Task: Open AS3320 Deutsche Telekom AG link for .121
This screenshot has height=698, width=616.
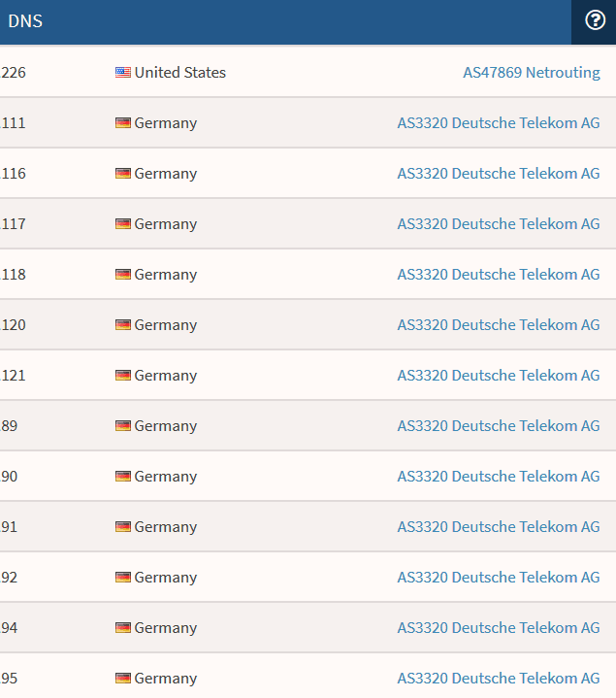Action: coord(499,376)
